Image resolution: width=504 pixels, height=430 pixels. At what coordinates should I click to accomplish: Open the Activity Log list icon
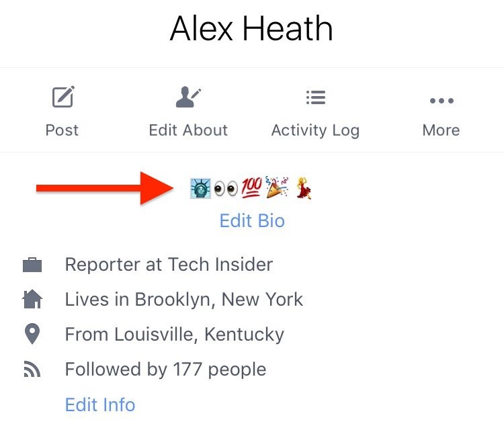tap(316, 97)
